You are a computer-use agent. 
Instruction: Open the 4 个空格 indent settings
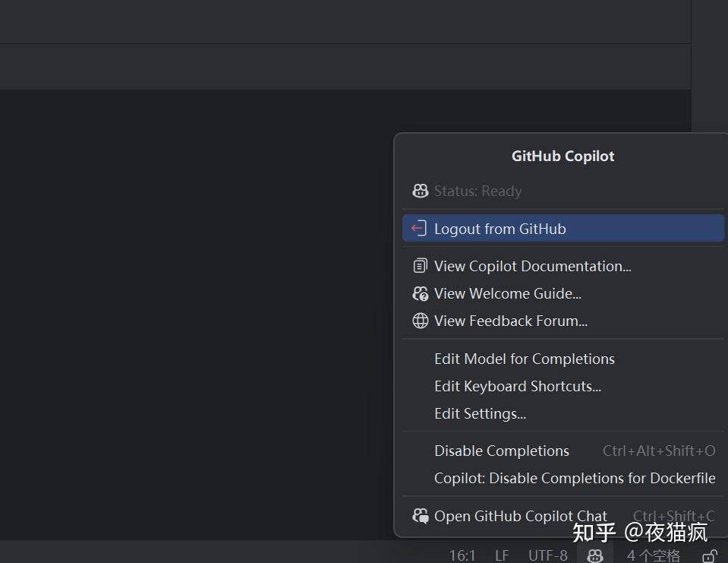coord(654,555)
